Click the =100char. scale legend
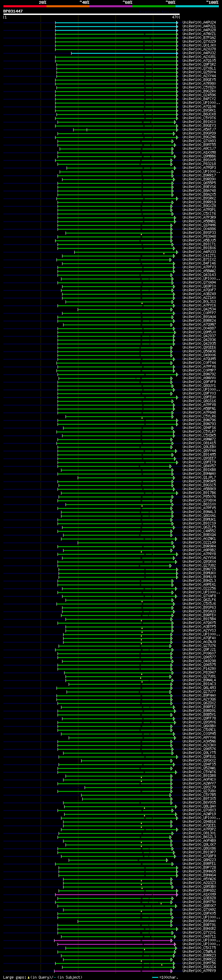 (x=165, y=977)
